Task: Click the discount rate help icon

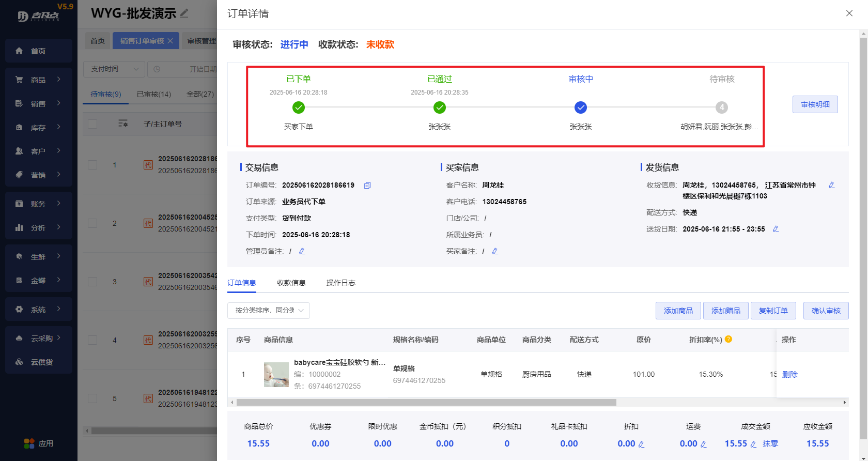Action: 729,339
